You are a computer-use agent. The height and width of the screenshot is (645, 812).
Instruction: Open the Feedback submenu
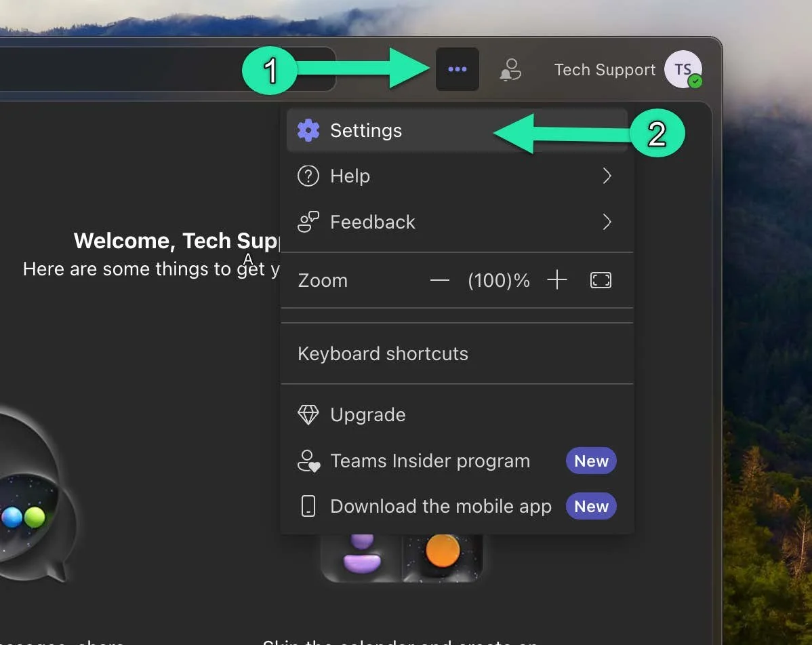click(457, 222)
